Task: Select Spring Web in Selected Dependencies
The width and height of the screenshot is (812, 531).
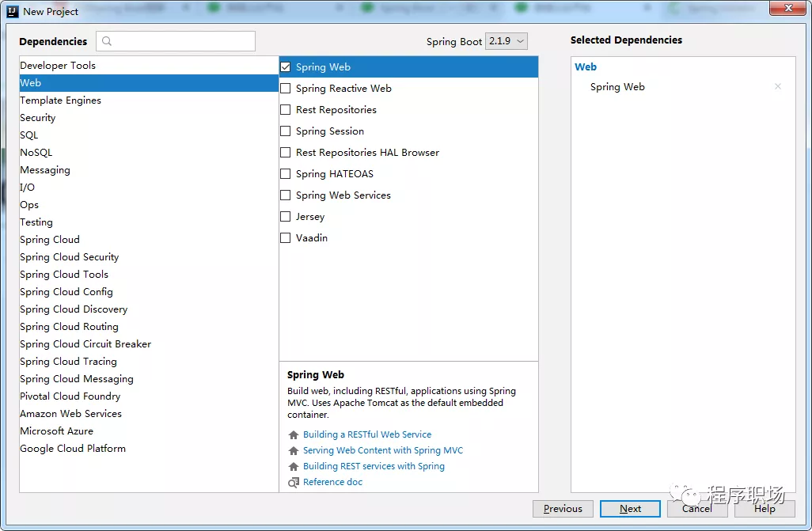Action: (617, 87)
